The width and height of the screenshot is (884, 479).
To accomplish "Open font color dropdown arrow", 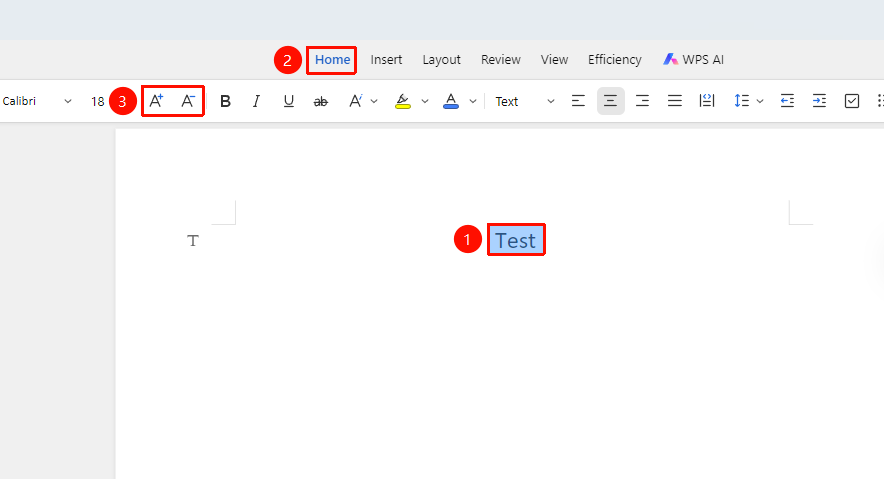I will click(473, 101).
